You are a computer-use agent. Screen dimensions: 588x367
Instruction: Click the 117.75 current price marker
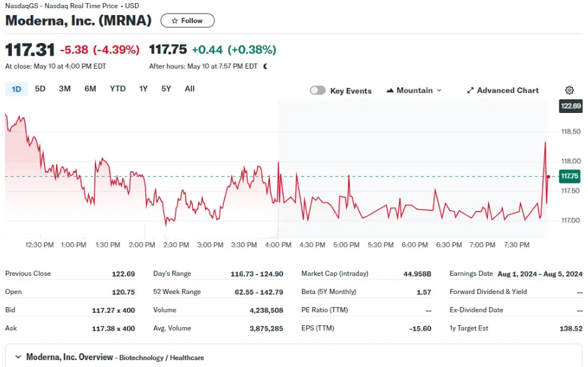click(x=570, y=177)
